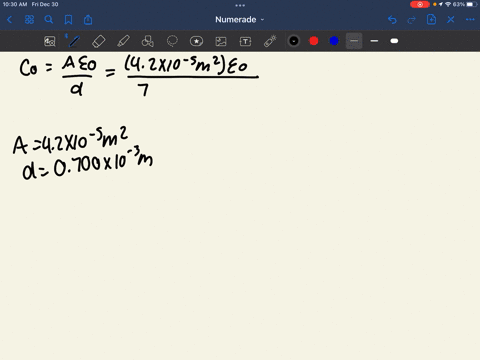This screenshot has height=360, width=480.
Task: Activate the Laser pointer tool
Action: pyautogui.click(x=270, y=41)
